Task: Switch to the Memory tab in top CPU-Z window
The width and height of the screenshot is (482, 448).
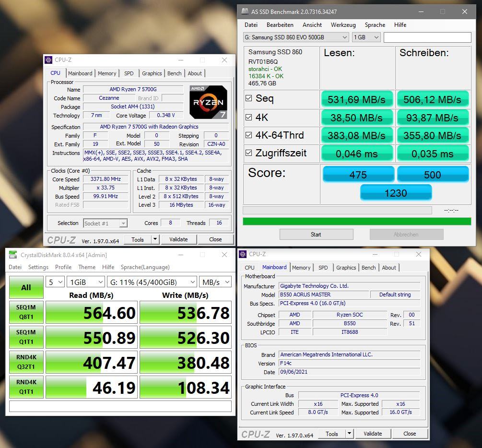Action: click(107, 73)
